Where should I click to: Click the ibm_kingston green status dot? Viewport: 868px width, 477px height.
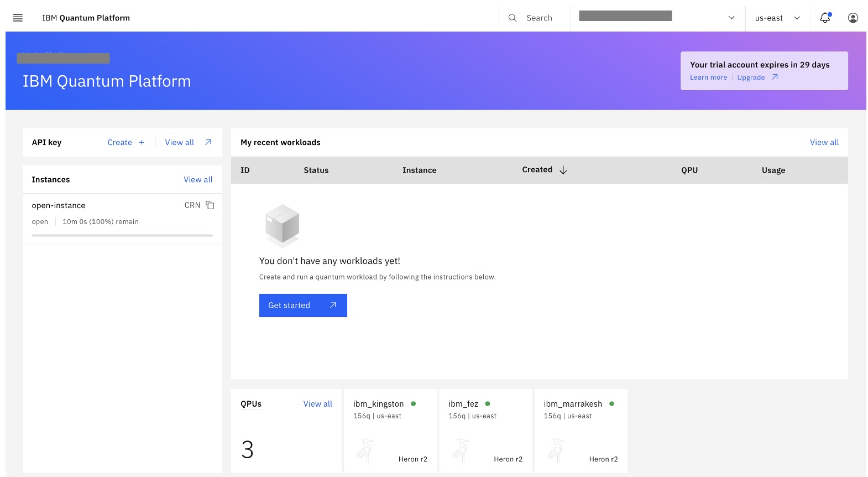tap(413, 404)
